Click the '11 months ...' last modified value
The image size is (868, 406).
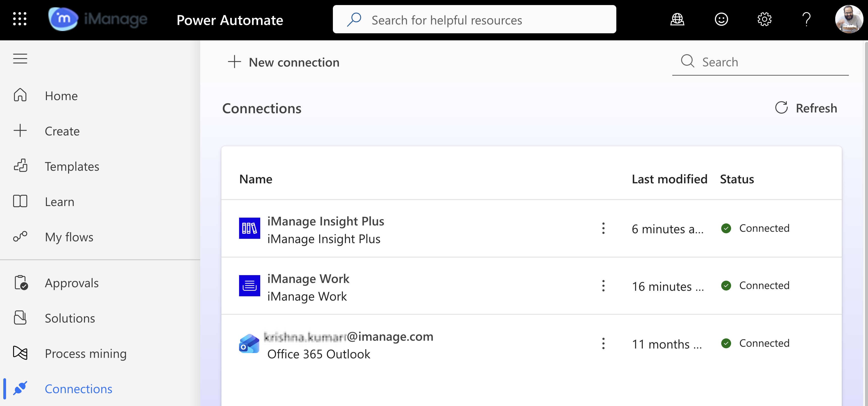667,344
